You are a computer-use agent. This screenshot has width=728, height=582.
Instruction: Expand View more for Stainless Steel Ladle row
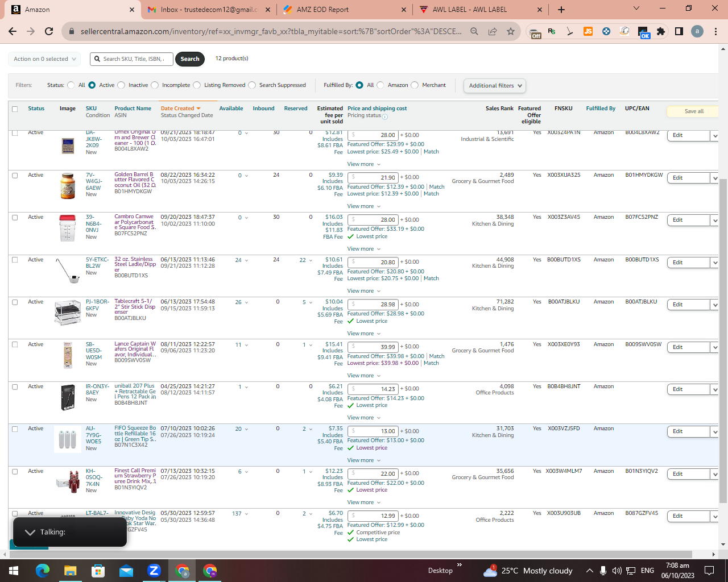pos(364,291)
